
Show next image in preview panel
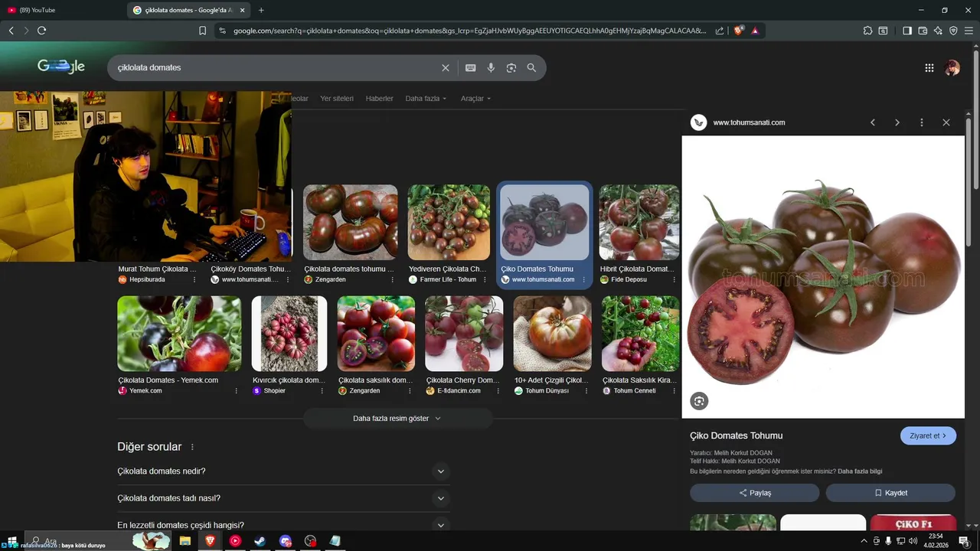point(897,122)
